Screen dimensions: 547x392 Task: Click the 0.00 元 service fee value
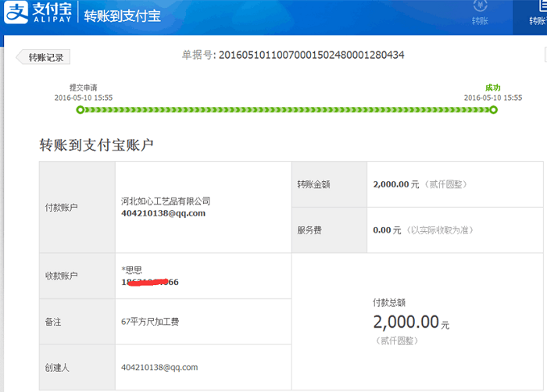(x=387, y=230)
